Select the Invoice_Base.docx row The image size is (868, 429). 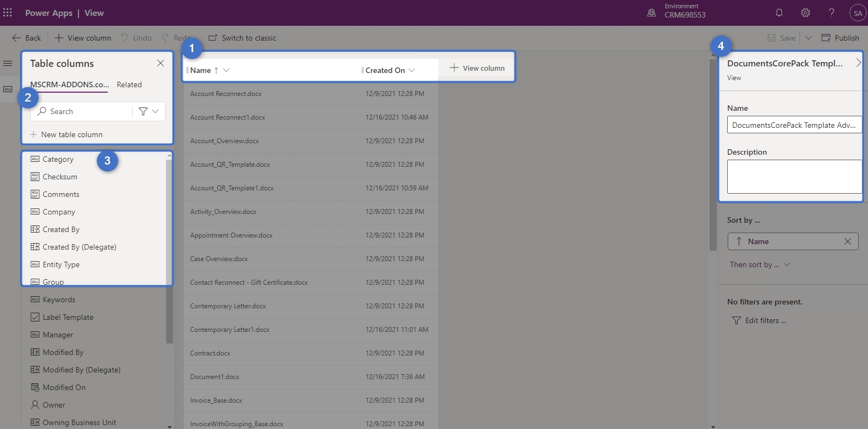(311, 400)
